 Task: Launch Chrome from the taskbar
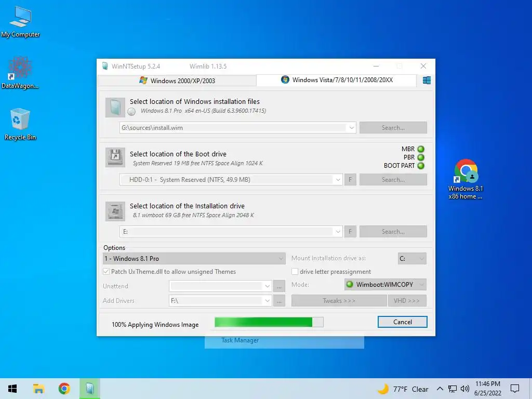64,389
